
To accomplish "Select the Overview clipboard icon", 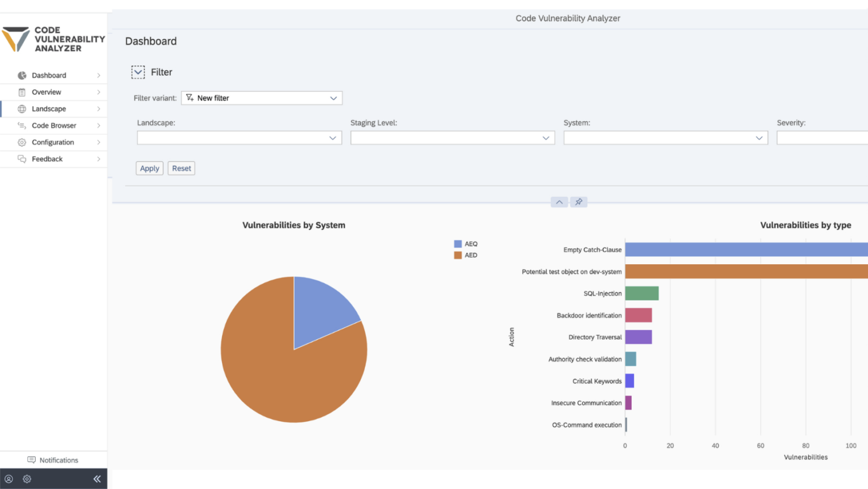I will coord(21,92).
